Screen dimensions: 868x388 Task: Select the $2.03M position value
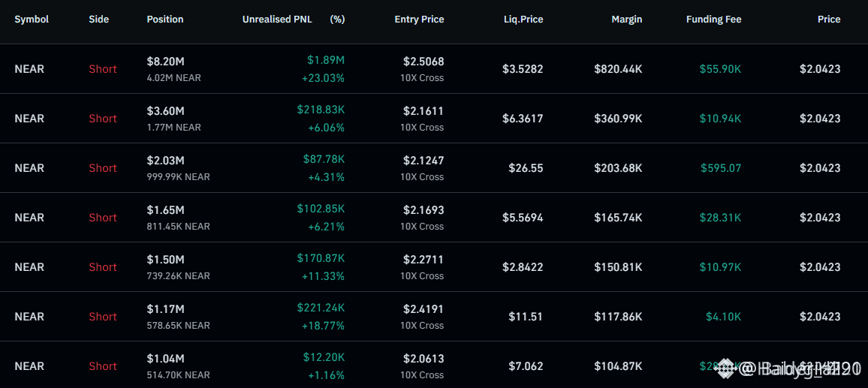coord(165,161)
